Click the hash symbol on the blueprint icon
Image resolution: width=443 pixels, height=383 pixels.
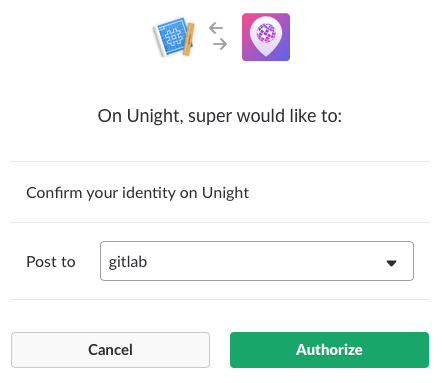[x=173, y=36]
